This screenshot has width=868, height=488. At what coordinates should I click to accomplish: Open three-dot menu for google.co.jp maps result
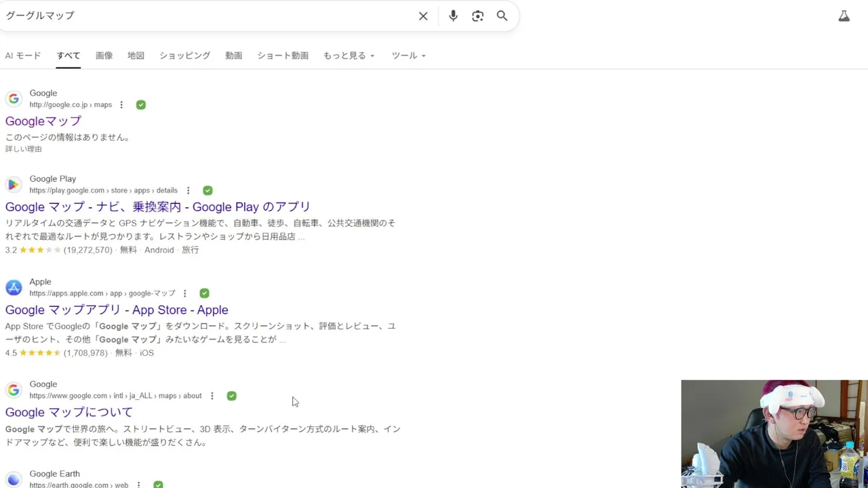pos(121,105)
